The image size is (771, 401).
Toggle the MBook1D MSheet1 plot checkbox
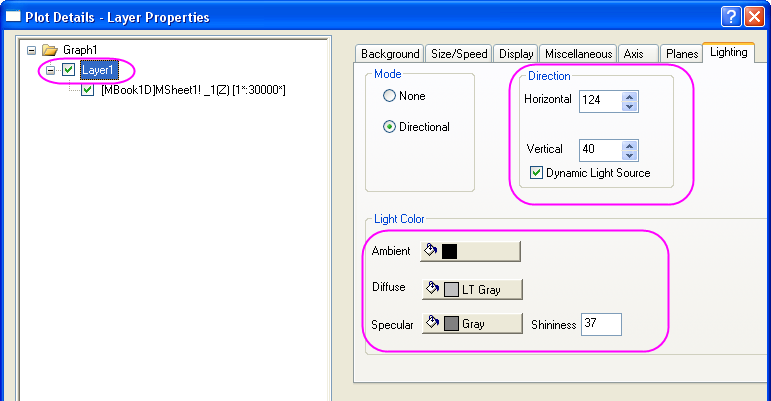click(x=88, y=90)
